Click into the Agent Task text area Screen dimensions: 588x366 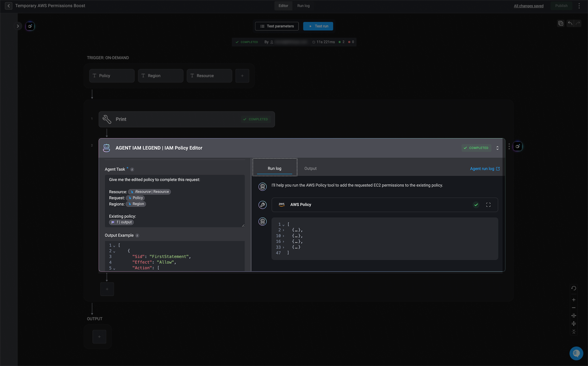(175, 201)
